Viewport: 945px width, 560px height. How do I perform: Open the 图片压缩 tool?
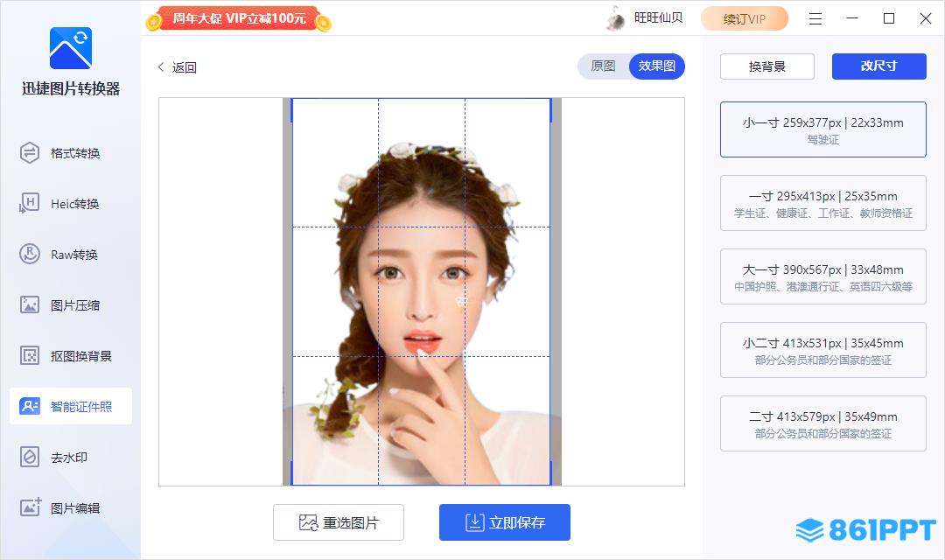[71, 305]
